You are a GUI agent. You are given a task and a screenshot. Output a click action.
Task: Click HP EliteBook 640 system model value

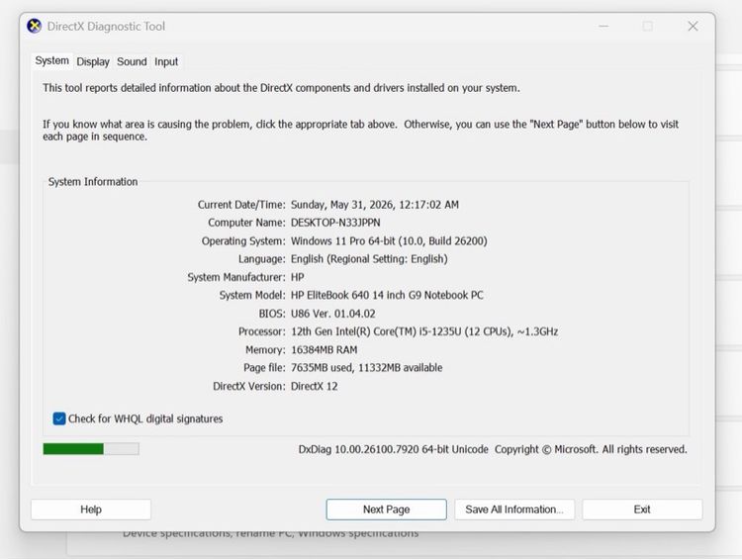pyautogui.click(x=387, y=296)
